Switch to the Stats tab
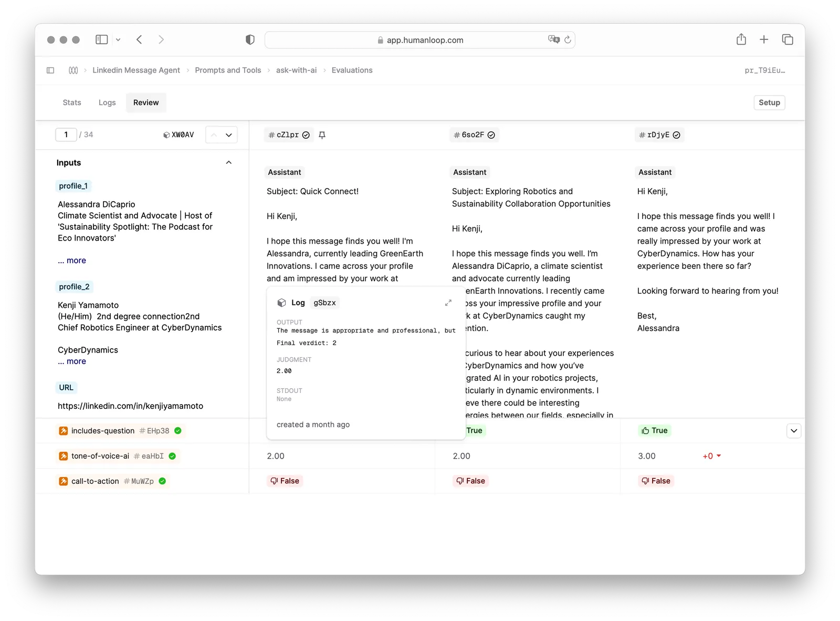 pos(72,102)
